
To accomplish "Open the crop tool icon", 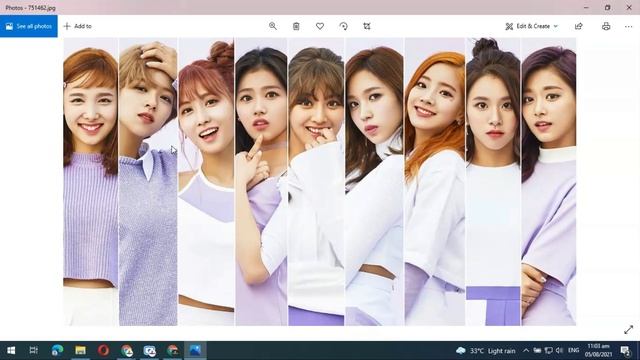I will tap(367, 26).
